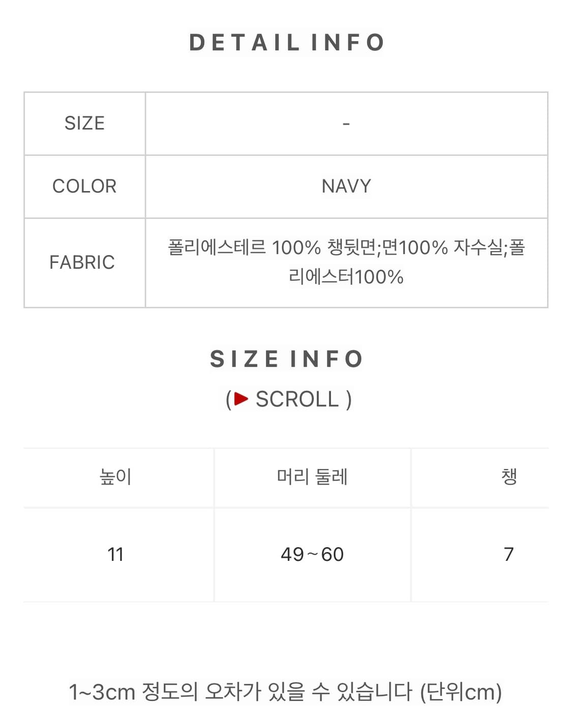Click the second line of fabric composition

[346, 277]
